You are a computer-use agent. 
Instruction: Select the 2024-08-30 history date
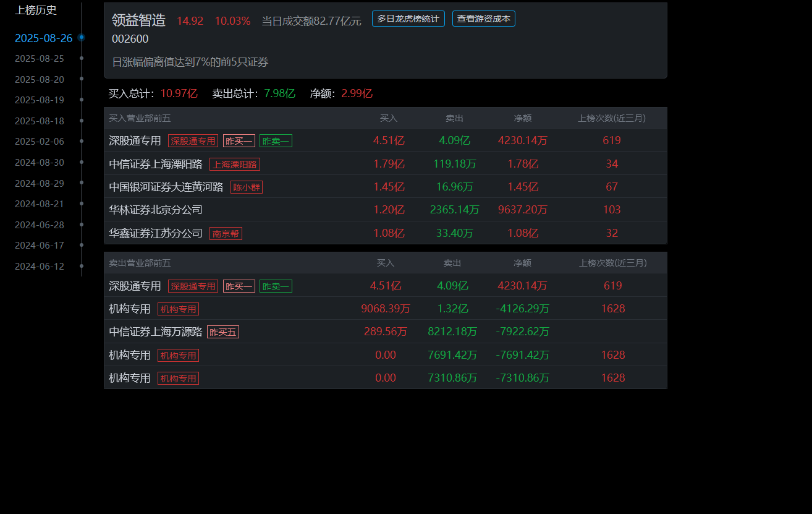40,163
